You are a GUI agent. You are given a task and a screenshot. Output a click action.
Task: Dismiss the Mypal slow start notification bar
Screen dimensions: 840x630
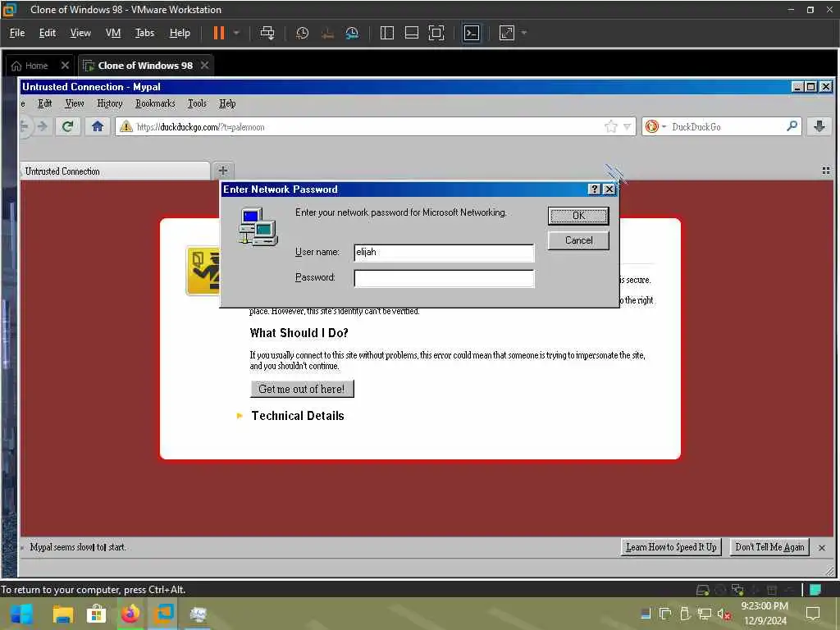822,547
